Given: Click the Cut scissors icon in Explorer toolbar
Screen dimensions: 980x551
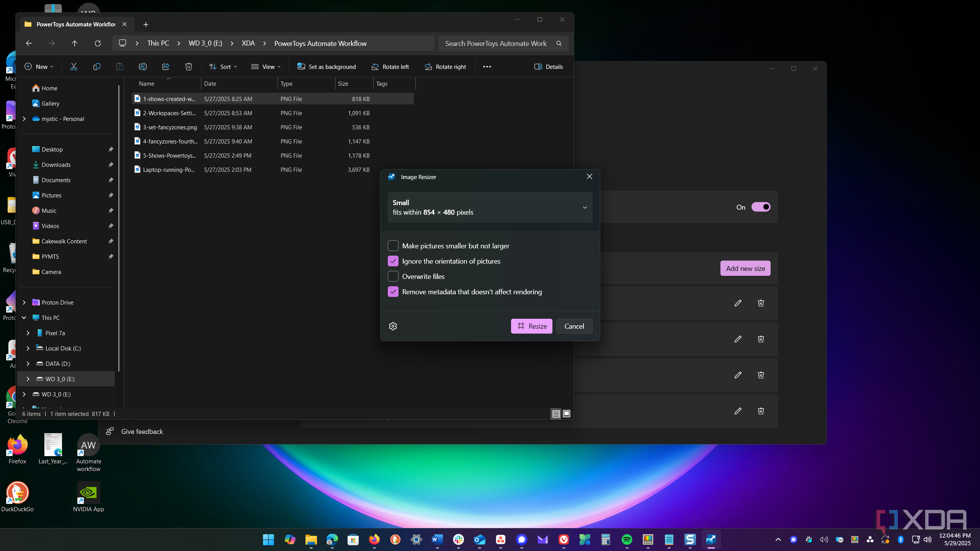Looking at the screenshot, I should [74, 67].
